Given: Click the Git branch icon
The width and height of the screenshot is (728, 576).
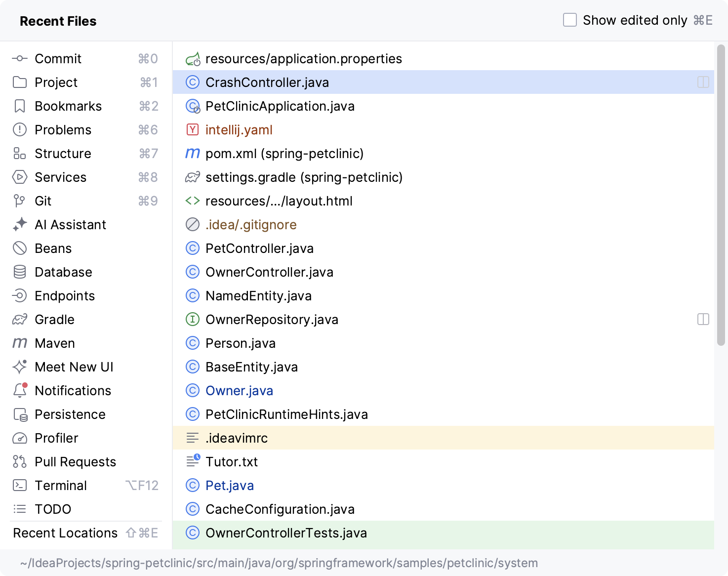Looking at the screenshot, I should (x=19, y=201).
